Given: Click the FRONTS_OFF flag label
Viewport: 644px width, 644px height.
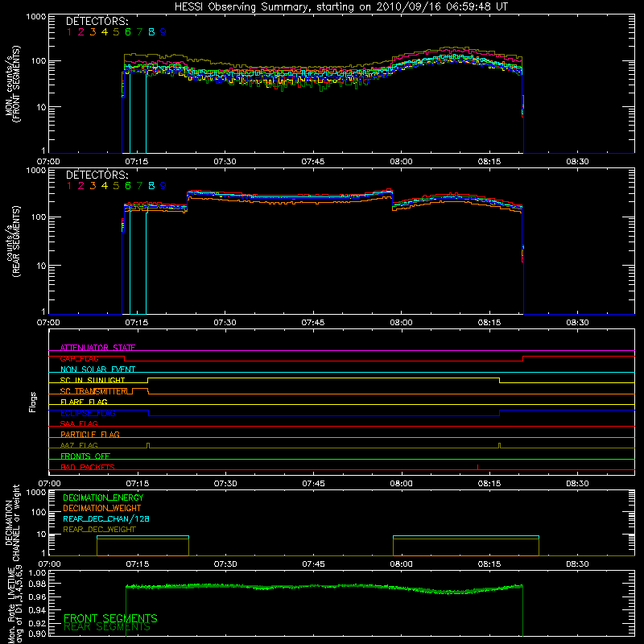Looking at the screenshot, I should [x=85, y=456].
